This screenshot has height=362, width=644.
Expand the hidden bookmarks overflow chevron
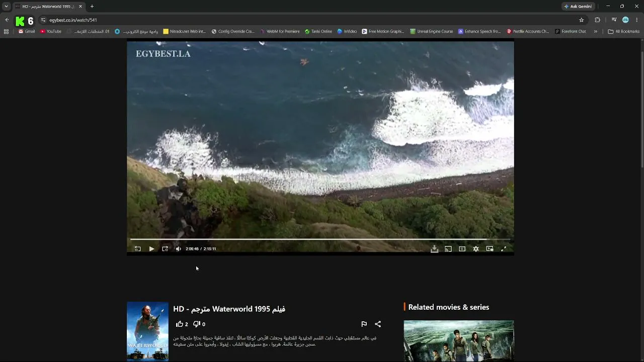pyautogui.click(x=596, y=31)
